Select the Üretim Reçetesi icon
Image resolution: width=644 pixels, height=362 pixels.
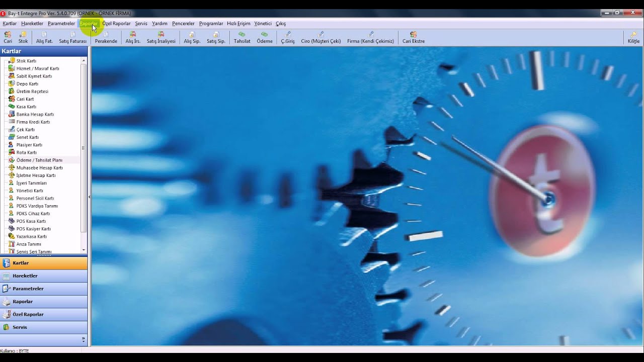click(12, 92)
